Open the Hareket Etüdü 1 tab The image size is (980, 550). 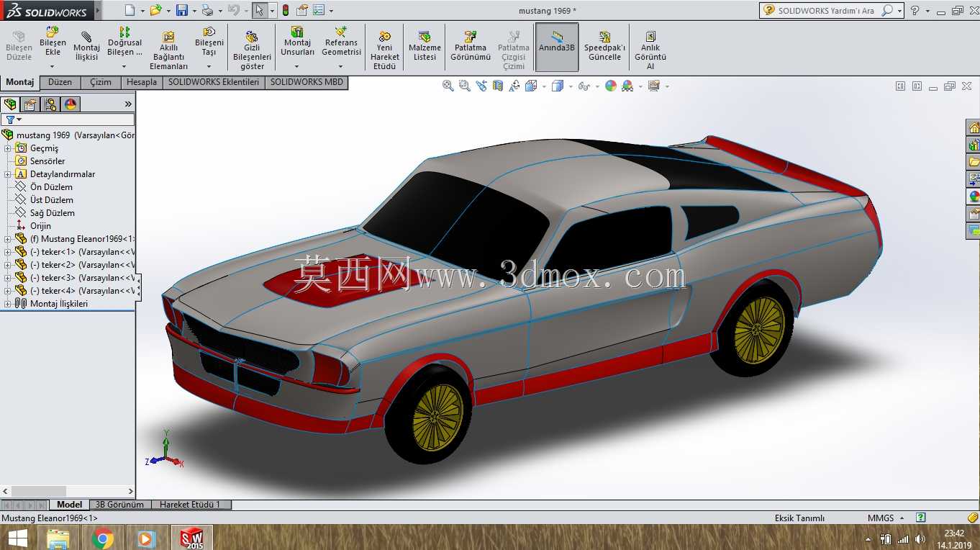(x=190, y=505)
